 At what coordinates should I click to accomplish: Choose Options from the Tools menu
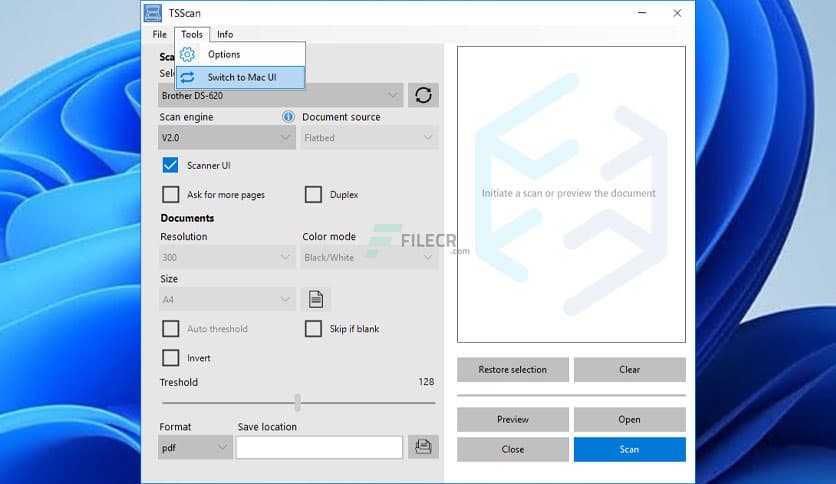point(240,54)
